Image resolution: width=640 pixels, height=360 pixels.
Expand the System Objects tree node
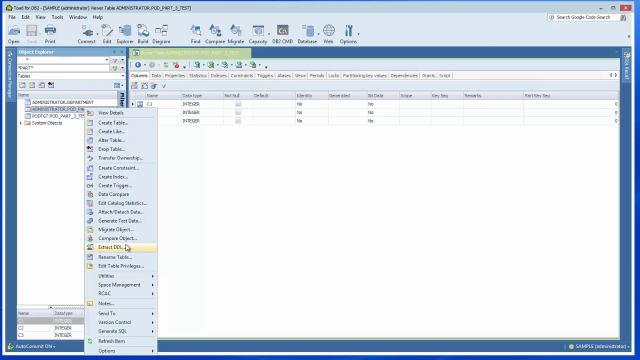[x=21, y=123]
